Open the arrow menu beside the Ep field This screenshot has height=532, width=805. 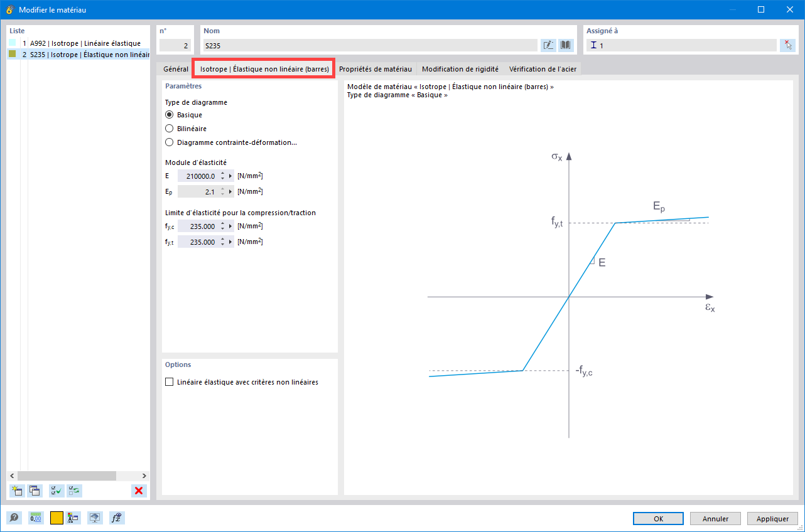pos(230,191)
